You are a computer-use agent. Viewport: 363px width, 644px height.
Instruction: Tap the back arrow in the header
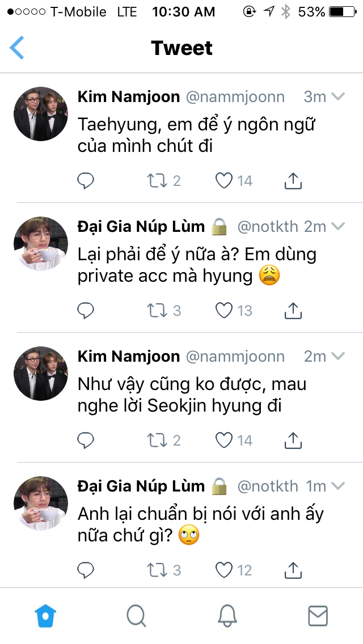[x=17, y=48]
